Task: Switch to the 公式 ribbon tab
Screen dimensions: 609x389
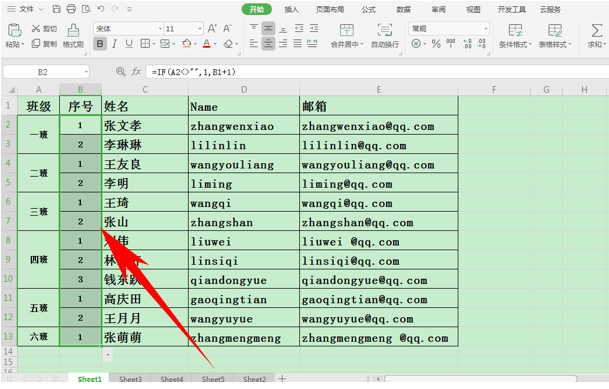Action: 369,9
